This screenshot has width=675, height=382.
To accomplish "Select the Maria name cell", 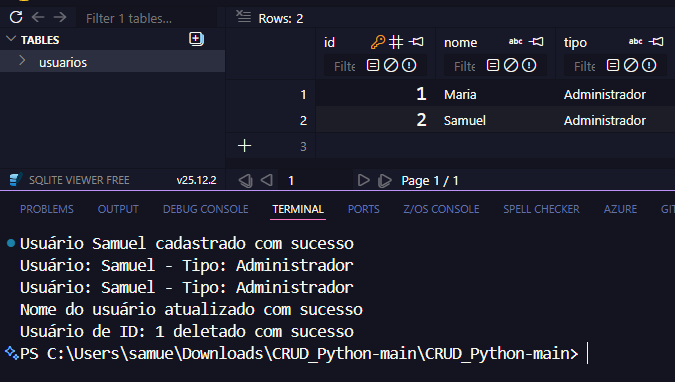I will pyautogui.click(x=495, y=94).
